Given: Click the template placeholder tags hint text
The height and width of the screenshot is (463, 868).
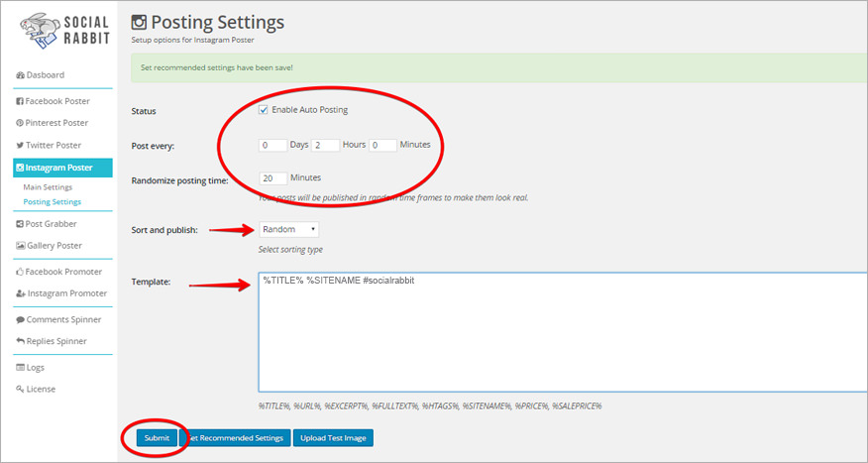Looking at the screenshot, I should click(x=430, y=406).
